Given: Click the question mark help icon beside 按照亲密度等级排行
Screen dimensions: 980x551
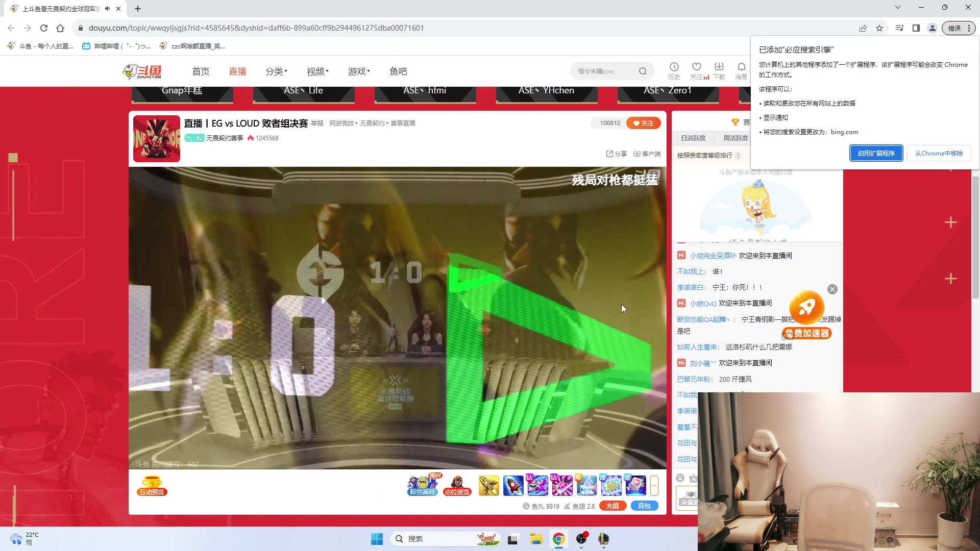Looking at the screenshot, I should [x=738, y=156].
